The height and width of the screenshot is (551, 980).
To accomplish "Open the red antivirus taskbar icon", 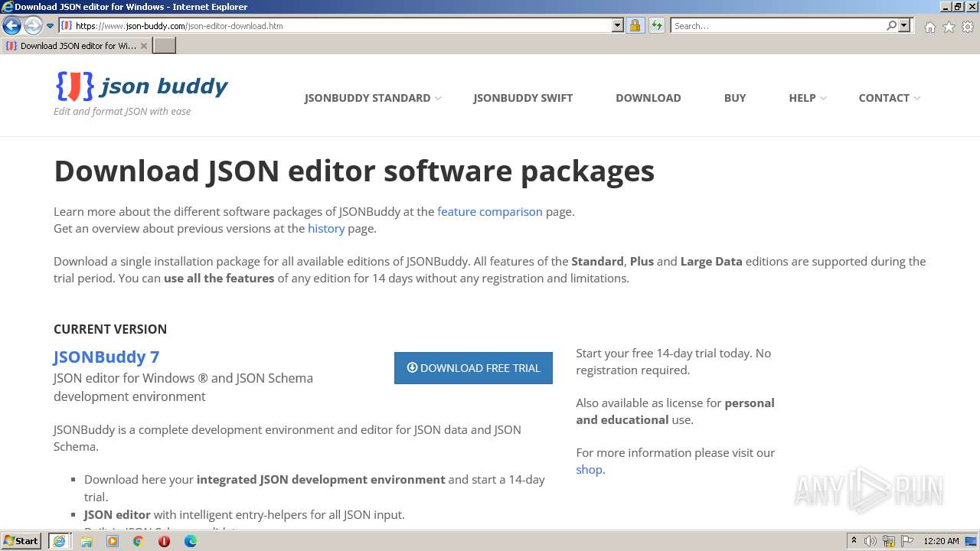I will point(164,541).
